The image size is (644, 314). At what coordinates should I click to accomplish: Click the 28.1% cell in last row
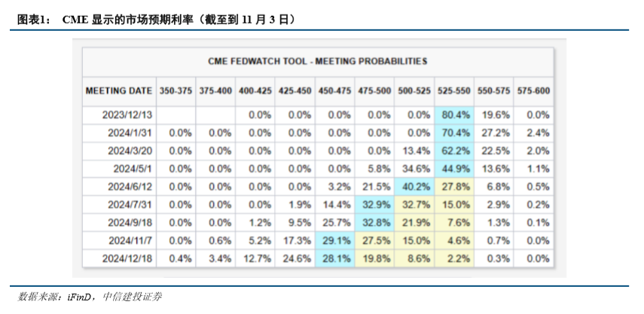point(334,258)
